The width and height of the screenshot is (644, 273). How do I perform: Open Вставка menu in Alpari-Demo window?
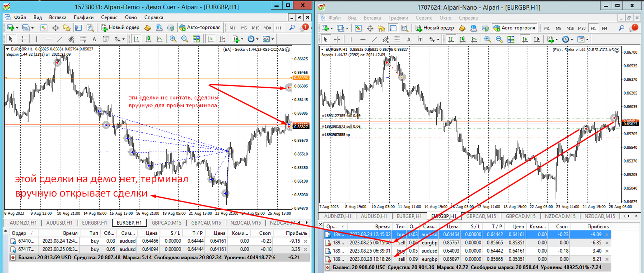click(58, 17)
